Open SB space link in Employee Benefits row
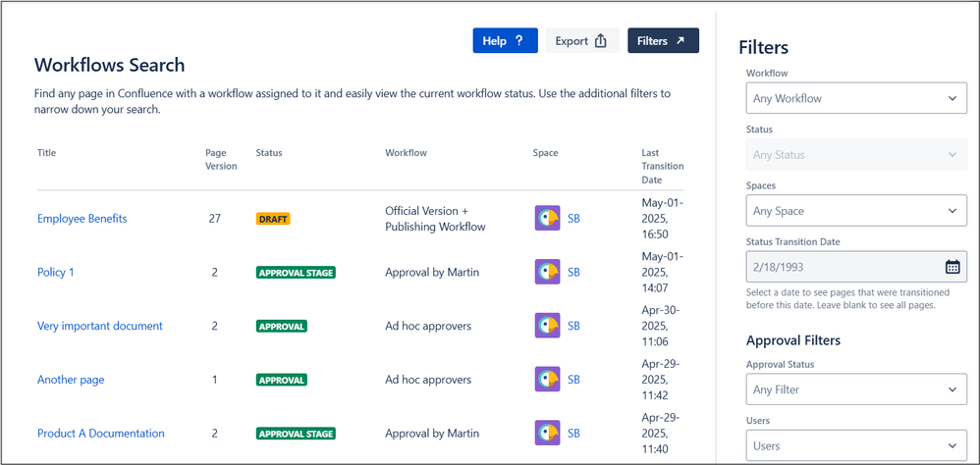 (573, 219)
